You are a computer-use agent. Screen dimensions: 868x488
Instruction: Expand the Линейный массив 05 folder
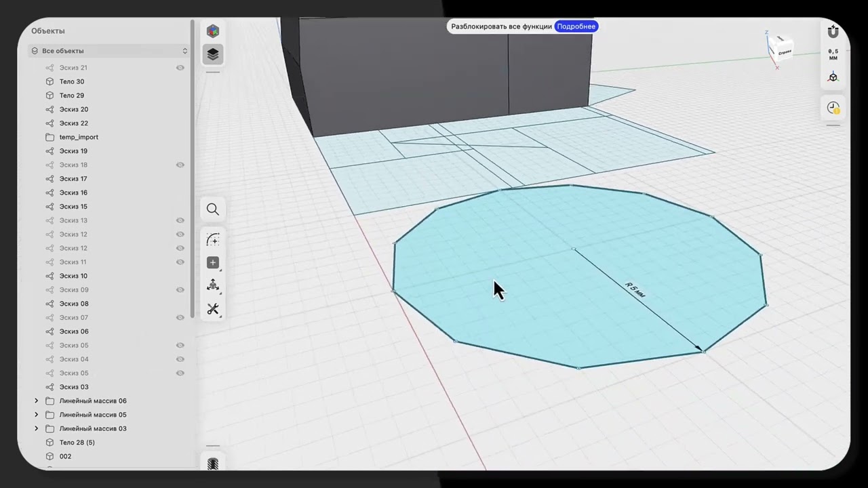[37, 415]
